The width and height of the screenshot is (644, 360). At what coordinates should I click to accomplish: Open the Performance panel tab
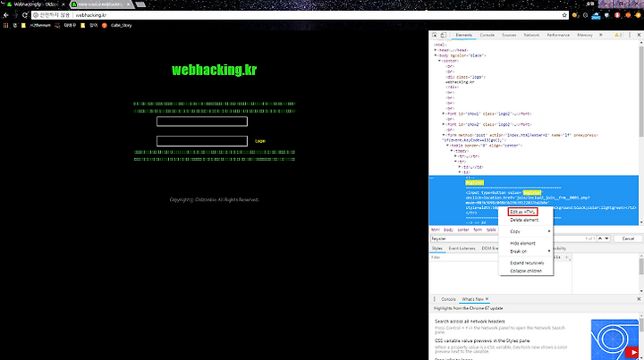(x=558, y=35)
